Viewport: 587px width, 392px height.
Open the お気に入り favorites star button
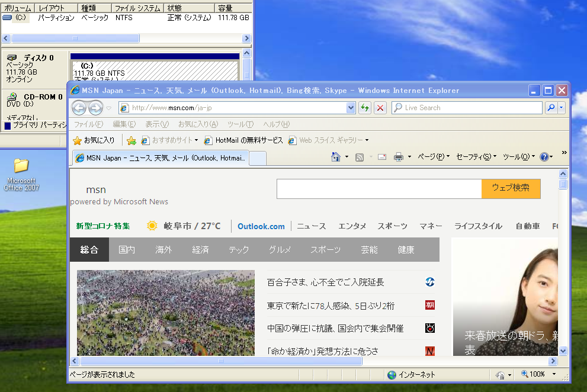[94, 140]
